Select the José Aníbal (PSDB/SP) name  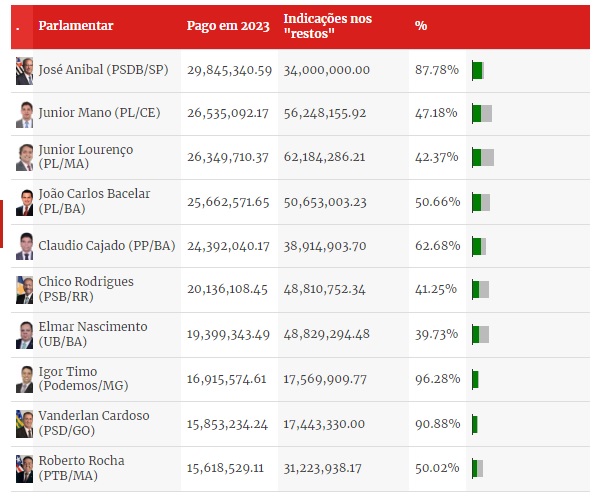(105, 70)
